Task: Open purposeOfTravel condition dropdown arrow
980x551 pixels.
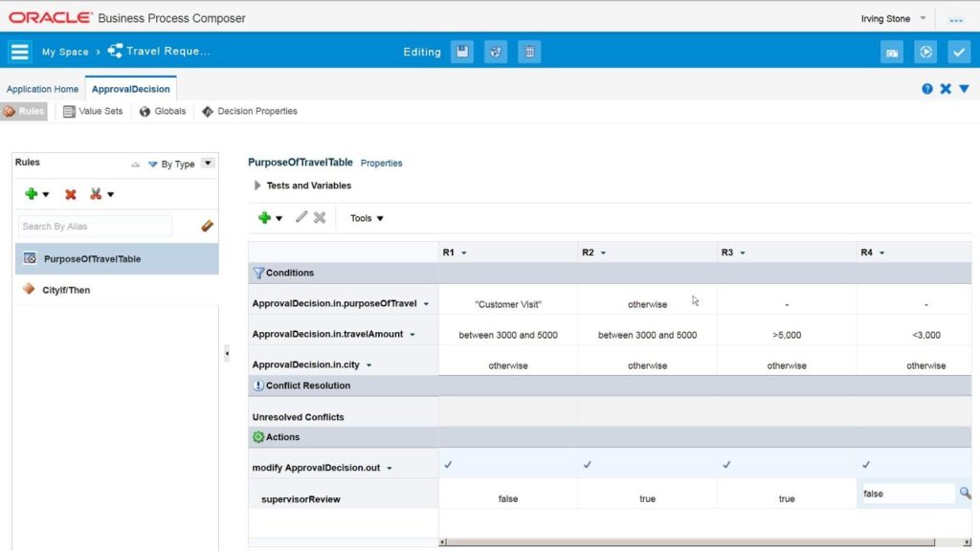Action: 426,304
